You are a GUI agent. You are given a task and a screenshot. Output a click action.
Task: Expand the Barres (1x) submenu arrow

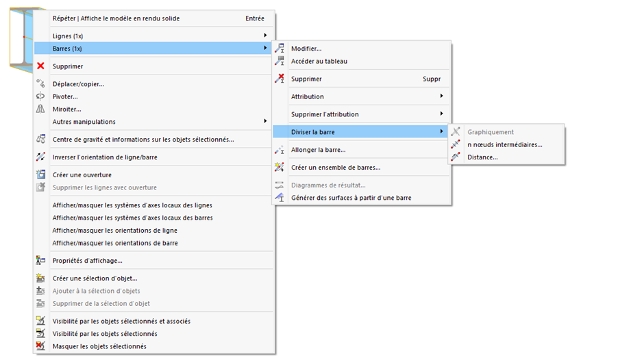coord(266,48)
